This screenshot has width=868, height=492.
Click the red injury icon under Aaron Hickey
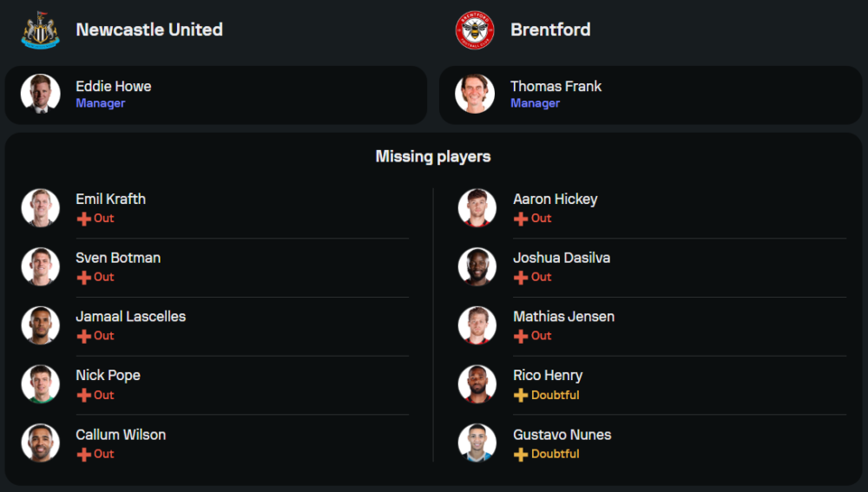tap(521, 219)
